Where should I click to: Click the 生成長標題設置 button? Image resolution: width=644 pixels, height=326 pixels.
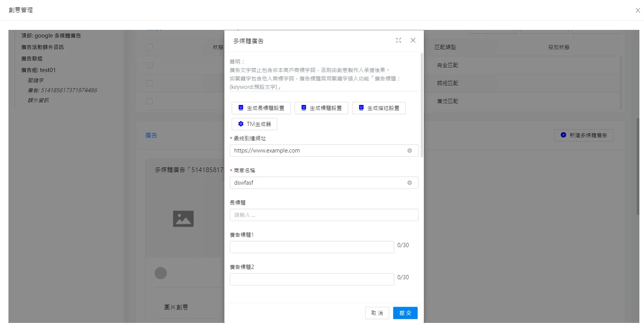point(261,108)
